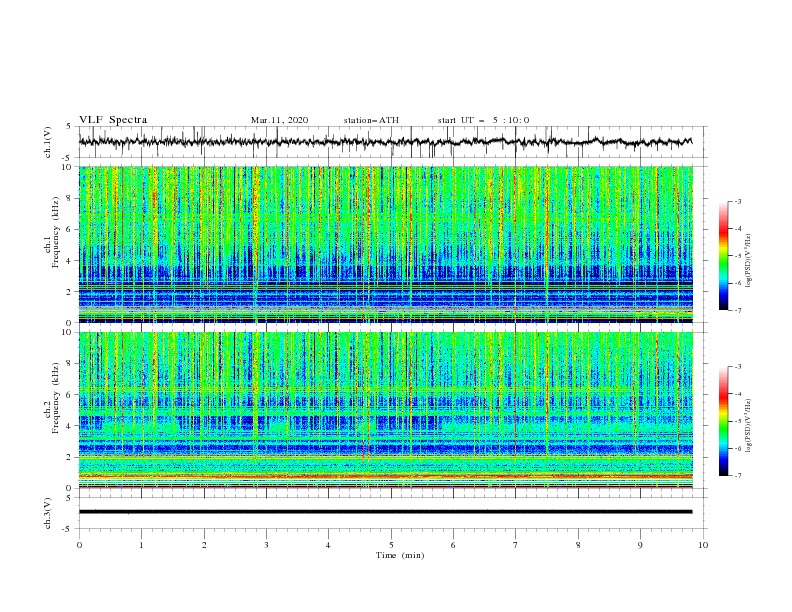Click the '7' tick on the Time axis
Viewport: 792px width, 612px height.
(515, 545)
